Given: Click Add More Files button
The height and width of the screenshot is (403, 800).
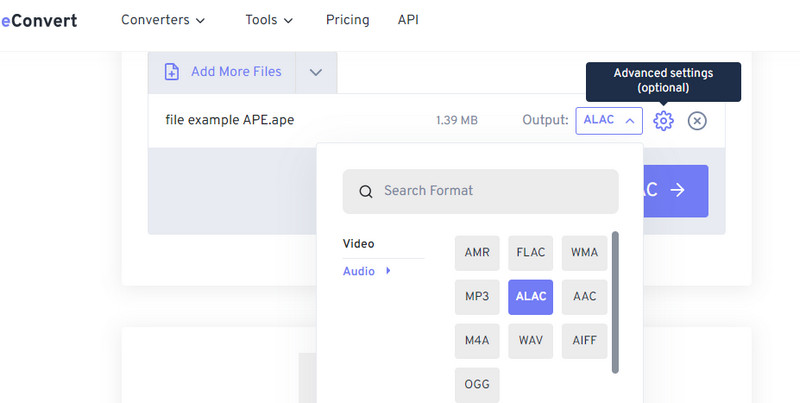Looking at the screenshot, I should pos(235,72).
